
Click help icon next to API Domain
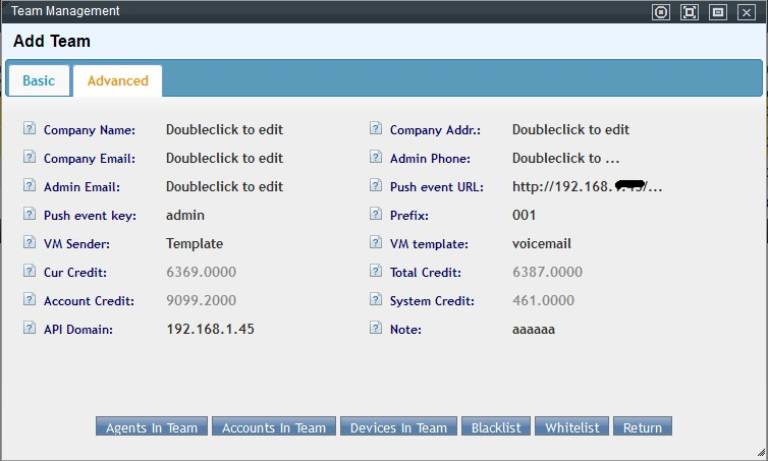[29, 328]
